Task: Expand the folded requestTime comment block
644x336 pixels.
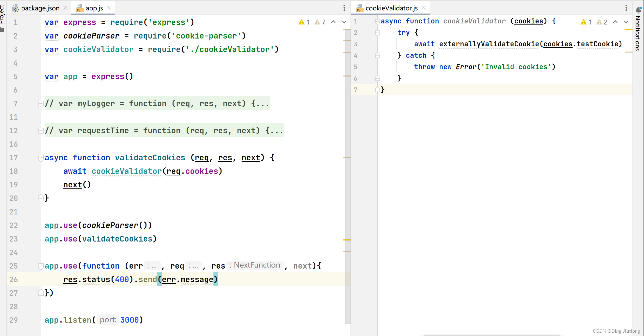Action: click(41, 131)
